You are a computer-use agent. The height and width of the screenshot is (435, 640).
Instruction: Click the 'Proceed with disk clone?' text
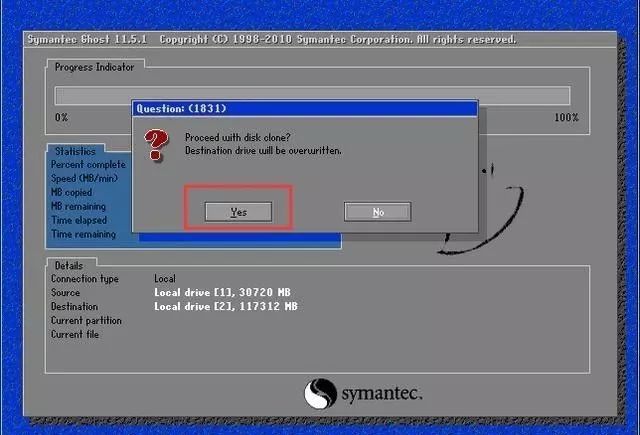(238, 137)
